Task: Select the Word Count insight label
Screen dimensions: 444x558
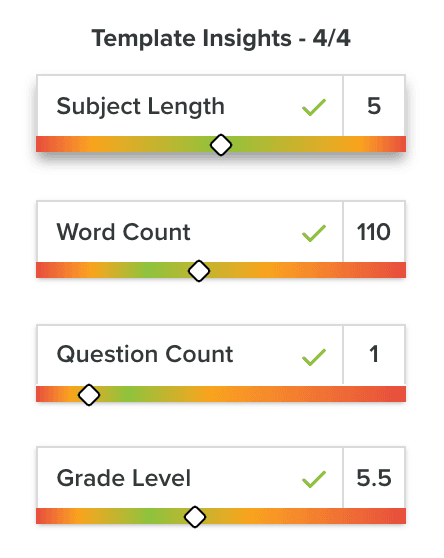Action: coord(123,232)
